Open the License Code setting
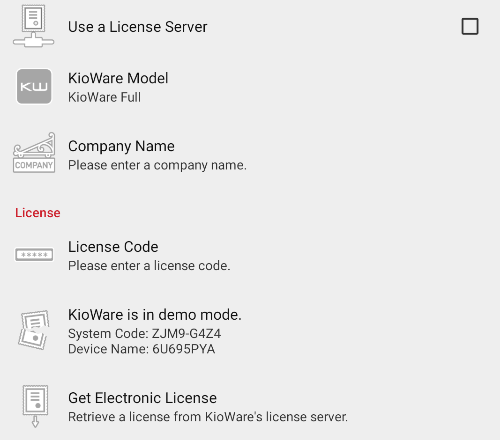This screenshot has height=440, width=500. tap(250, 255)
